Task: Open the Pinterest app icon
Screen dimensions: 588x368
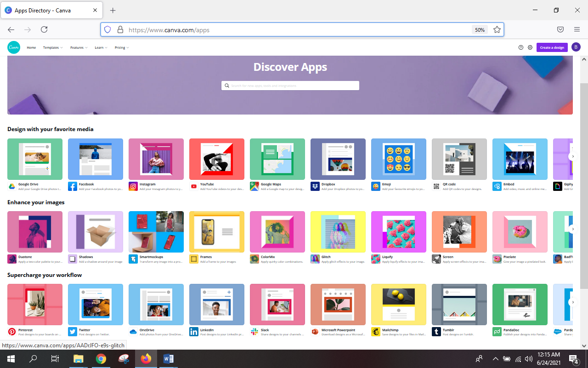Action: pyautogui.click(x=12, y=332)
